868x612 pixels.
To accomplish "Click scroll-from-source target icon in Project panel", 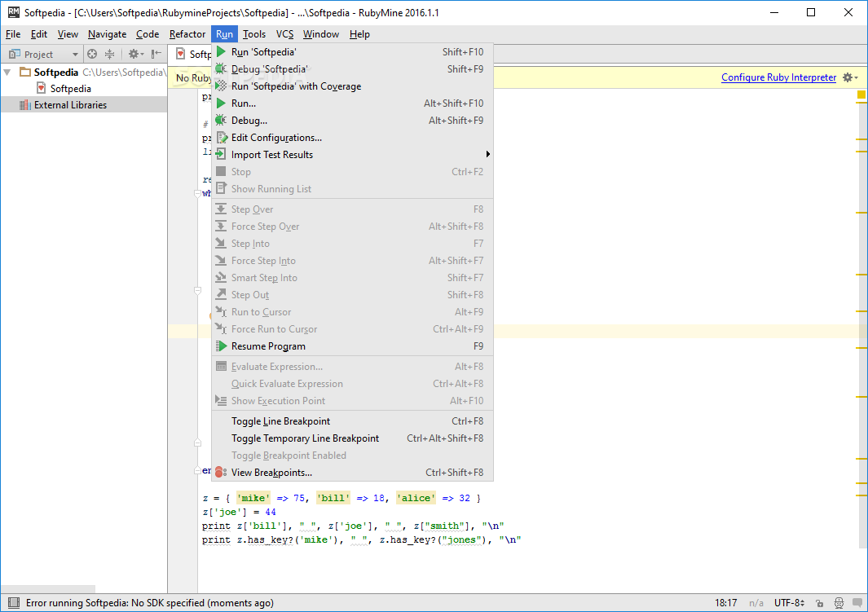I will click(x=92, y=55).
